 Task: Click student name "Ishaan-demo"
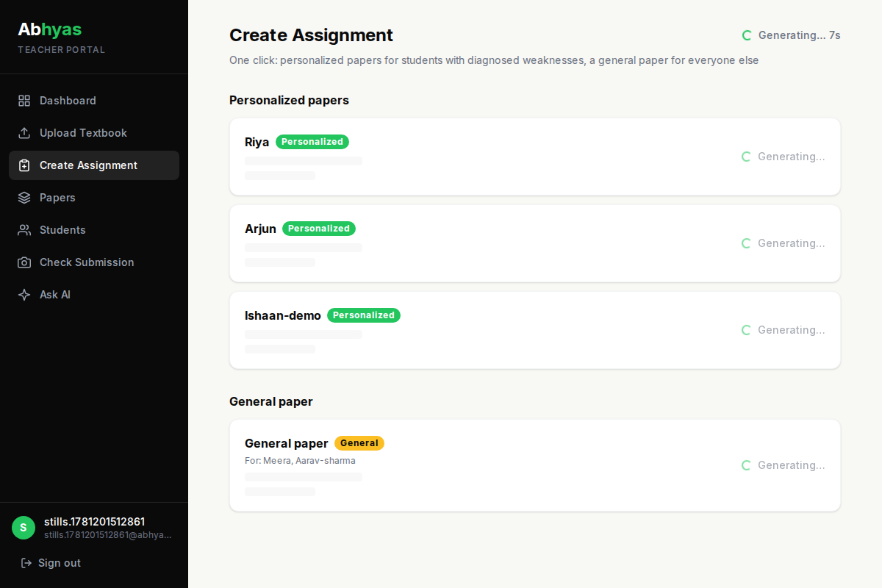point(283,315)
